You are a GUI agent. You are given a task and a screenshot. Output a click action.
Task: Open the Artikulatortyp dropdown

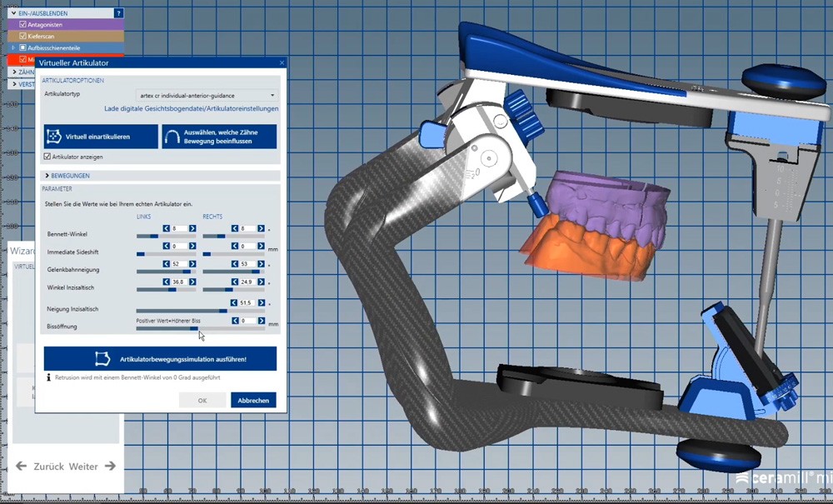[207, 96]
